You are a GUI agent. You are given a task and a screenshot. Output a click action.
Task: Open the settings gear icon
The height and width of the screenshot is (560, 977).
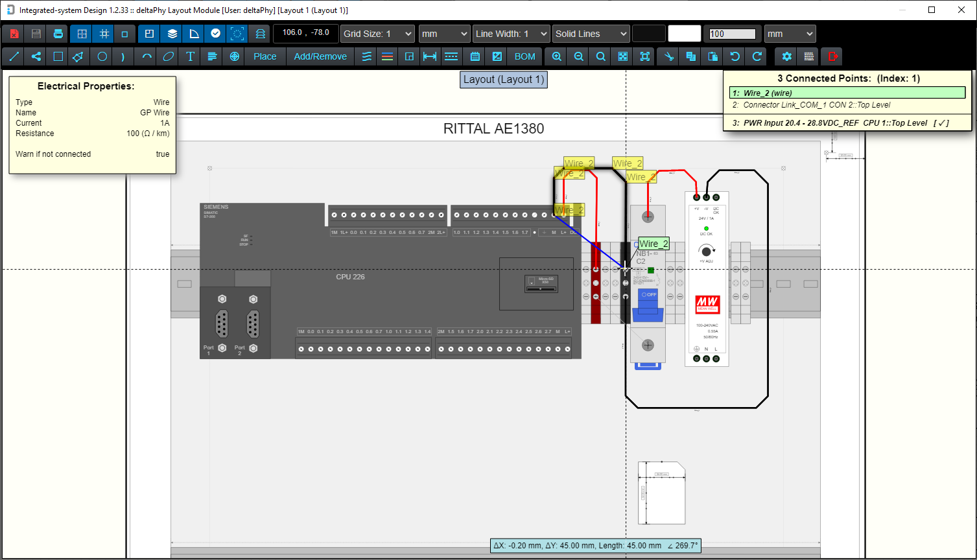[786, 56]
